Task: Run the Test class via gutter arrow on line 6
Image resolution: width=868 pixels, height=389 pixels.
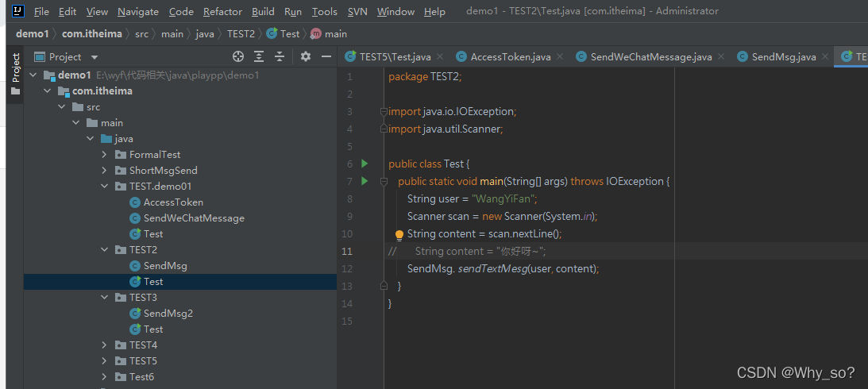Action: click(365, 164)
